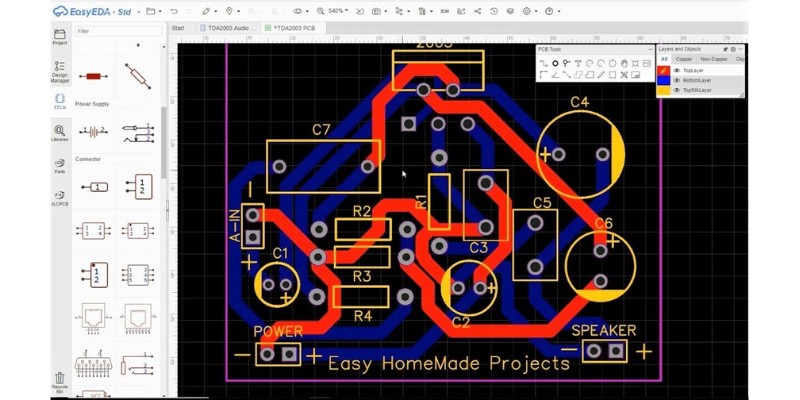Viewport: 800px width, 400px height.
Task: Click the BottomLayer blue color swatch
Action: click(663, 80)
